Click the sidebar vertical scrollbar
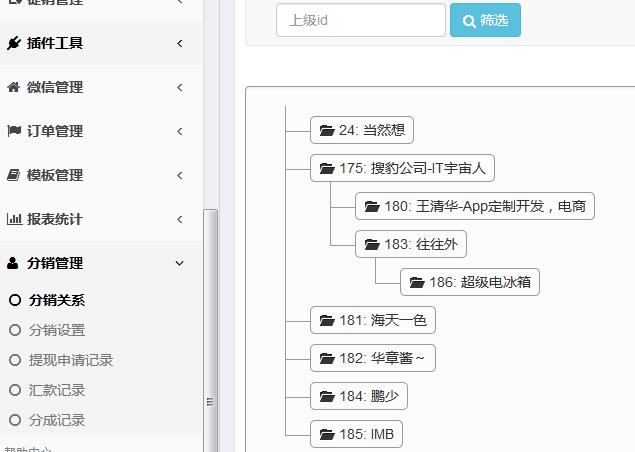635x452 pixels. (x=210, y=330)
